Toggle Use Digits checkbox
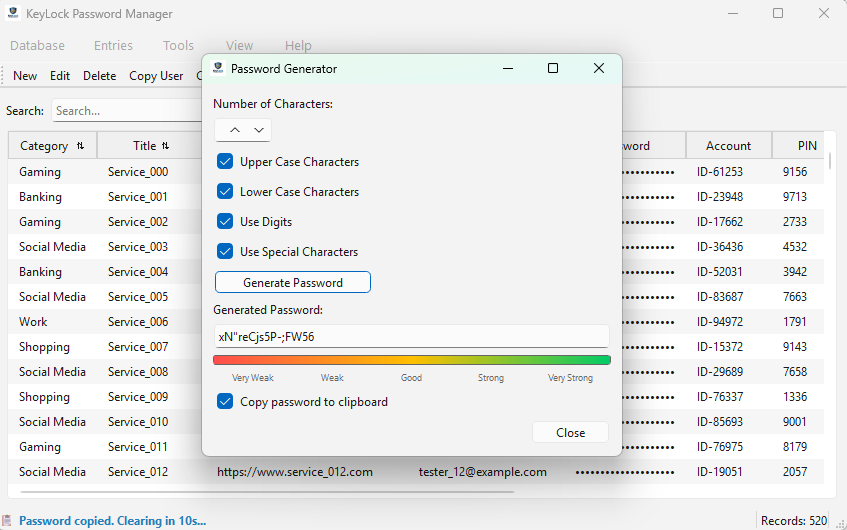This screenshot has height=530, width=847. point(225,221)
